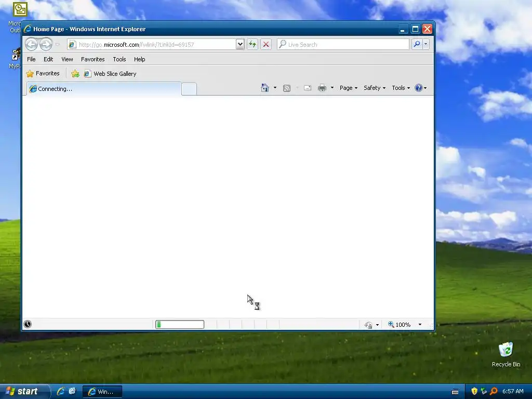Screen dimensions: 532x399
Task: Expand the Home button dropdown arrow
Action: tap(275, 88)
